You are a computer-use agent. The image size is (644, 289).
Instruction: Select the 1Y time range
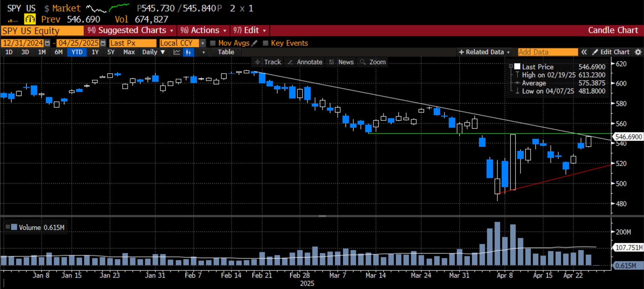tap(95, 52)
